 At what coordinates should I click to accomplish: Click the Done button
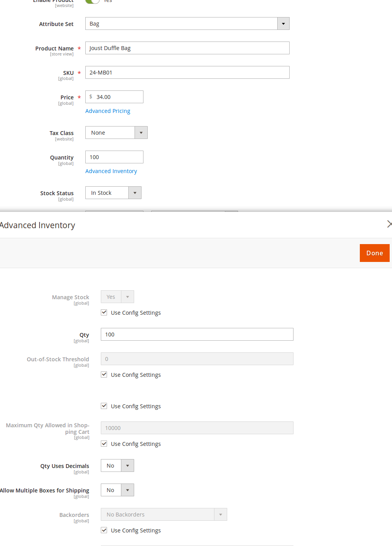coord(374,253)
